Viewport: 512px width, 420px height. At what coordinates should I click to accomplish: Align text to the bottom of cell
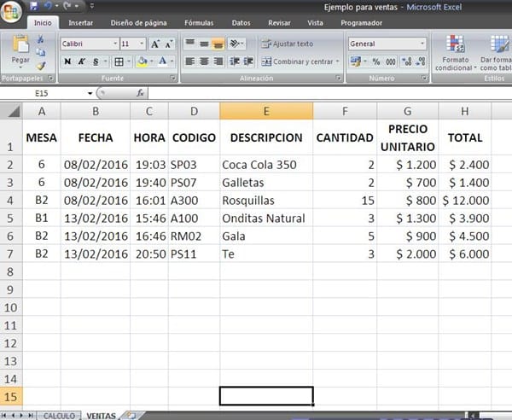pyautogui.click(x=218, y=44)
